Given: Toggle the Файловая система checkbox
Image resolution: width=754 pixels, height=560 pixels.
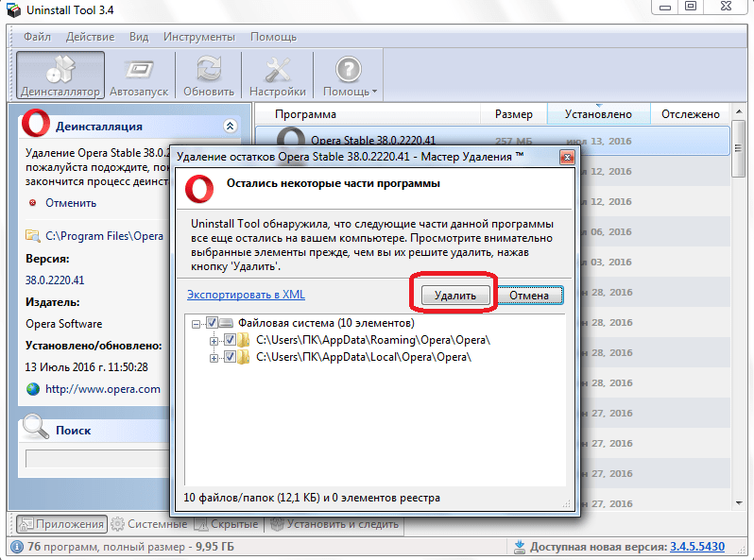Looking at the screenshot, I should tap(212, 323).
